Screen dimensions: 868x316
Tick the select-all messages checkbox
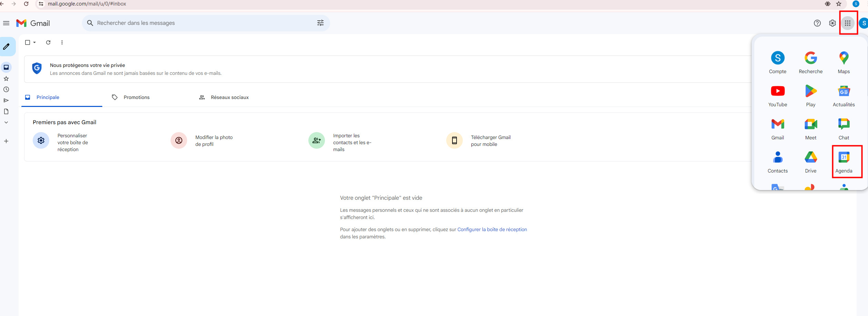pyautogui.click(x=28, y=42)
